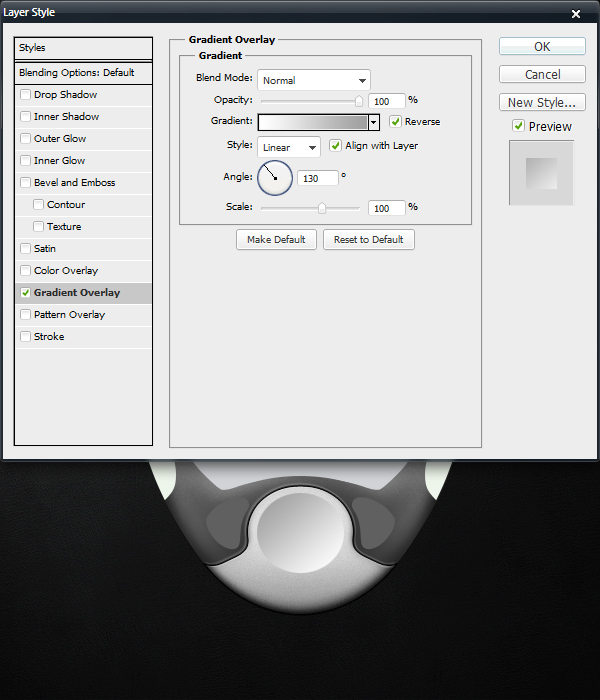Click the style preview thumbnail

click(541, 173)
